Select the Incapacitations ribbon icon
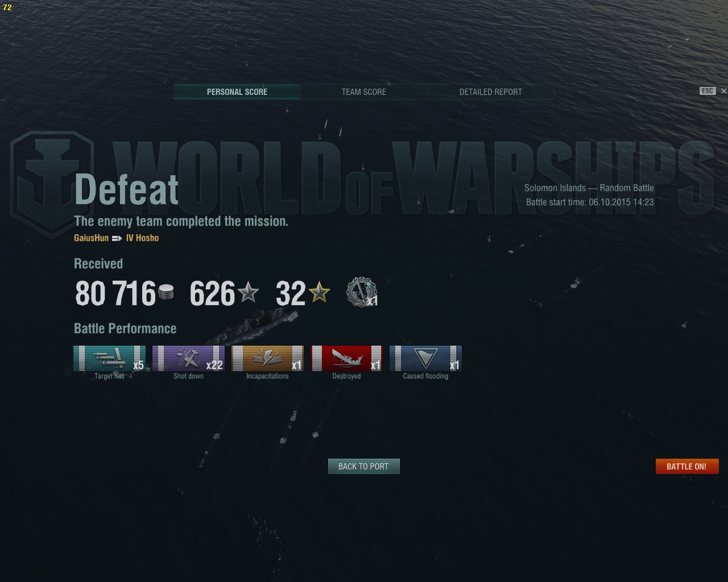 coord(267,358)
